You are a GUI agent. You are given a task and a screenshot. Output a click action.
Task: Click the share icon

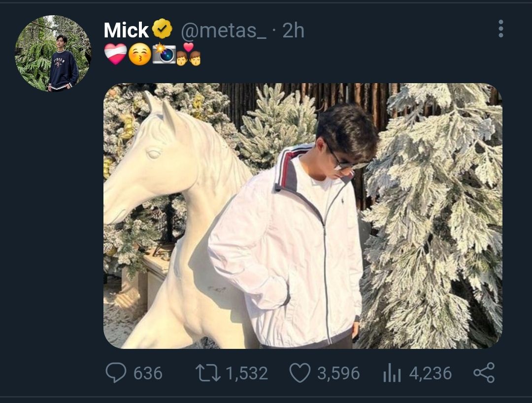pos(484,373)
